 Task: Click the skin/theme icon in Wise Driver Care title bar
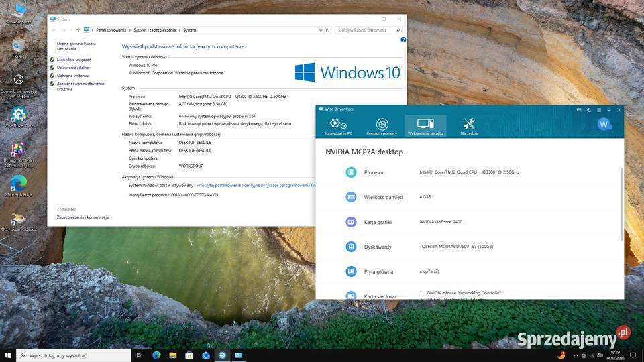[589, 110]
